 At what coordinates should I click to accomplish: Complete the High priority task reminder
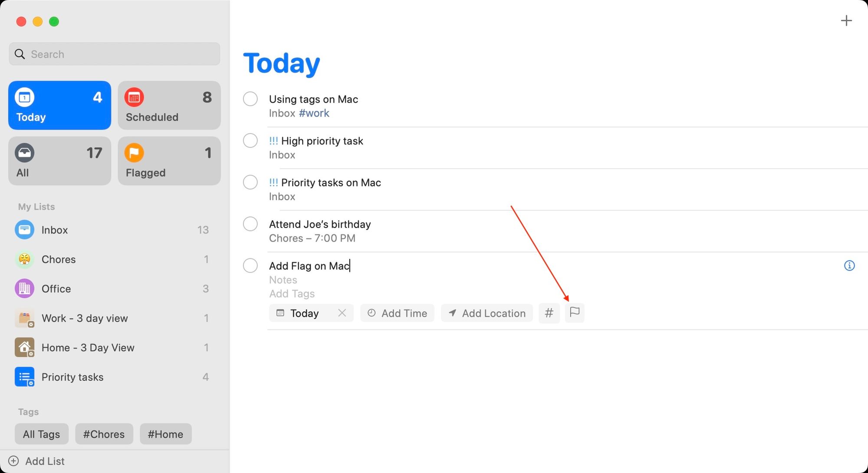point(250,140)
